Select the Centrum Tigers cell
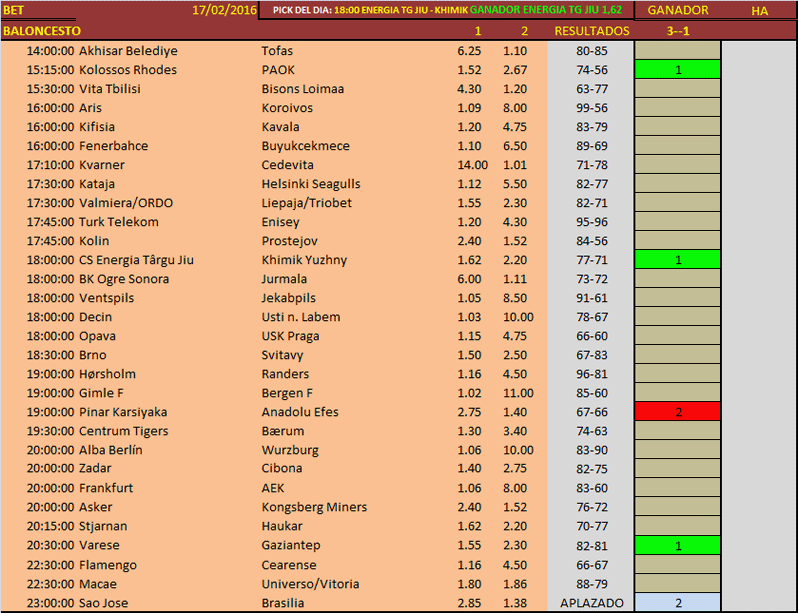798x613 pixels. pos(123,431)
